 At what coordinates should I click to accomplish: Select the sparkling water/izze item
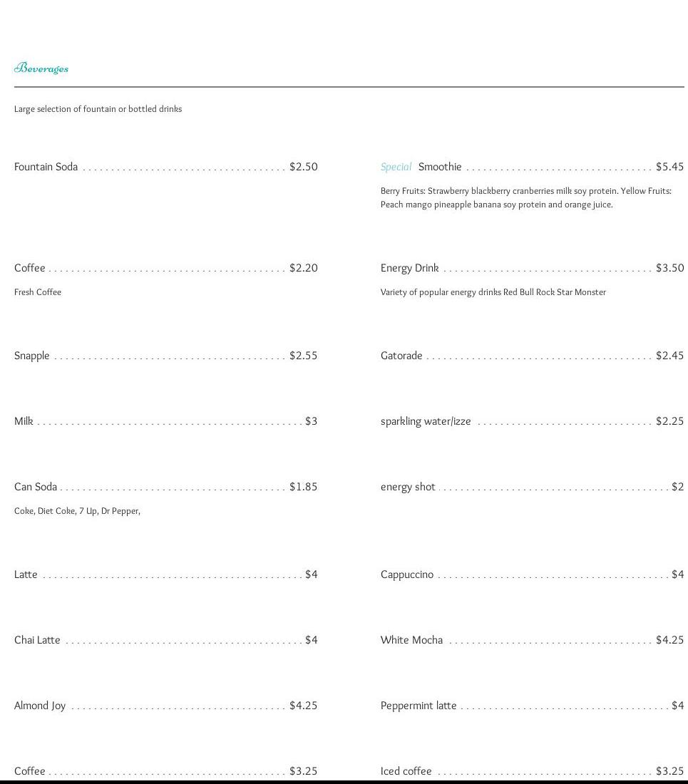click(426, 421)
